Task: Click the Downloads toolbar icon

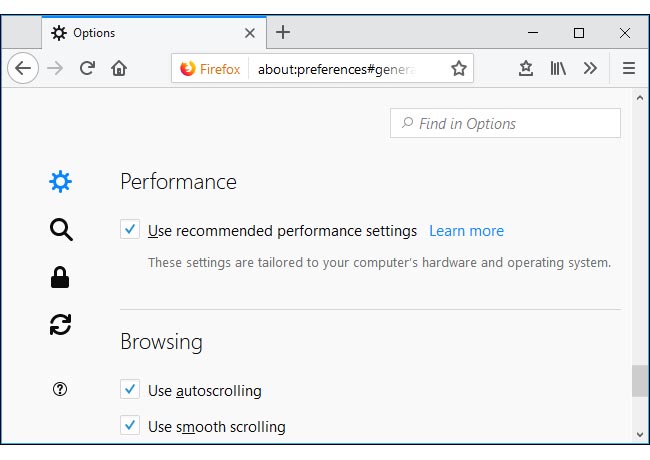Action: coord(526,68)
